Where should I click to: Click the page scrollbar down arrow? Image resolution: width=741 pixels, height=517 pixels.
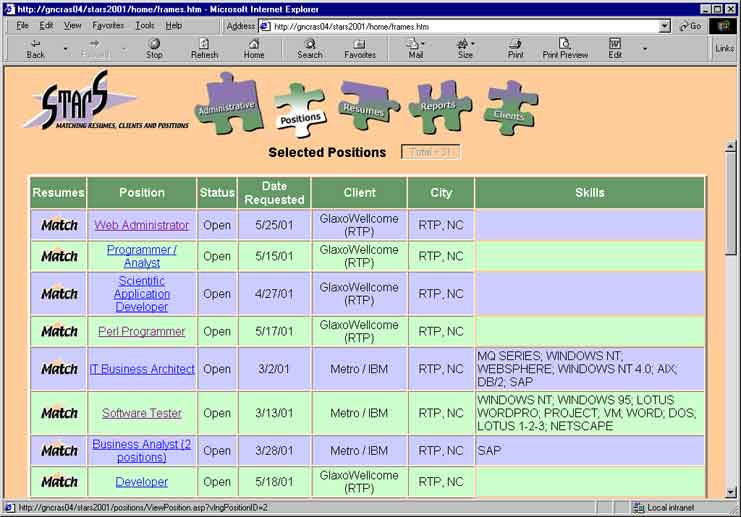coord(731,492)
